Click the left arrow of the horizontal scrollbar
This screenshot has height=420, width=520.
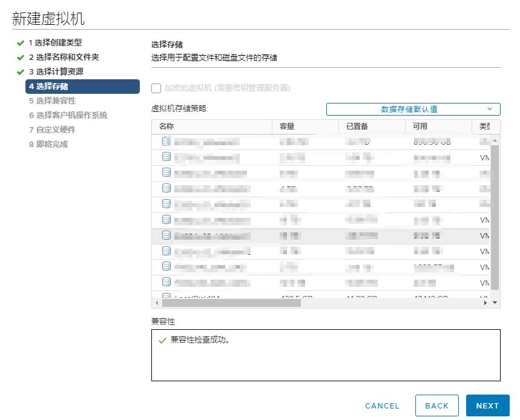156,302
